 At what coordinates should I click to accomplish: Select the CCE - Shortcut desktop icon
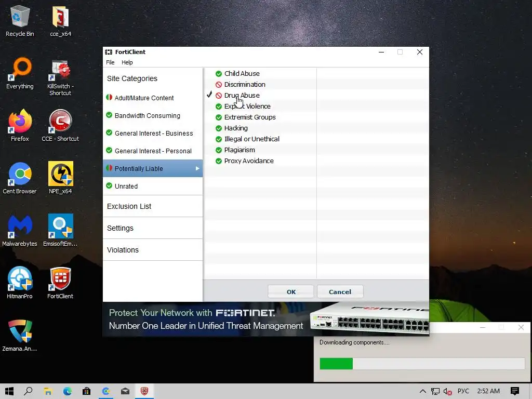[x=60, y=126]
